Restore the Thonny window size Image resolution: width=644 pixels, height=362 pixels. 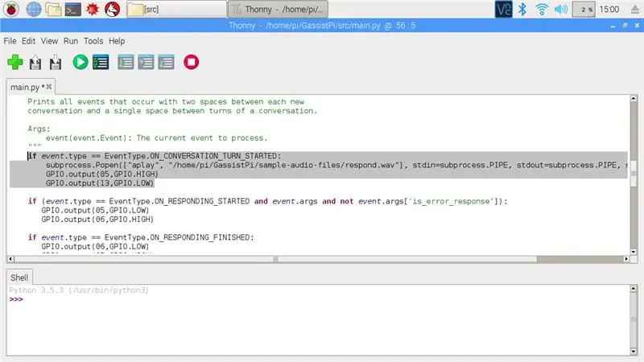(x=625, y=26)
